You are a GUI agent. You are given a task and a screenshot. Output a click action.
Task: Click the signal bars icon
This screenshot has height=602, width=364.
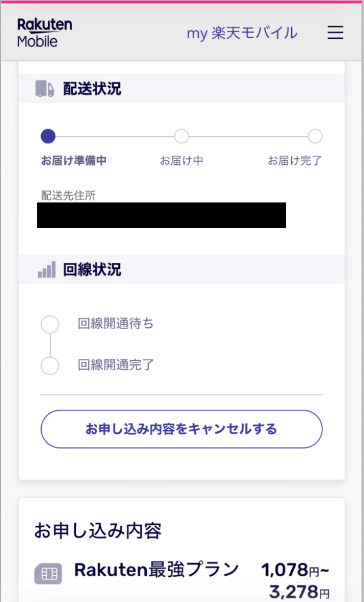tap(47, 270)
